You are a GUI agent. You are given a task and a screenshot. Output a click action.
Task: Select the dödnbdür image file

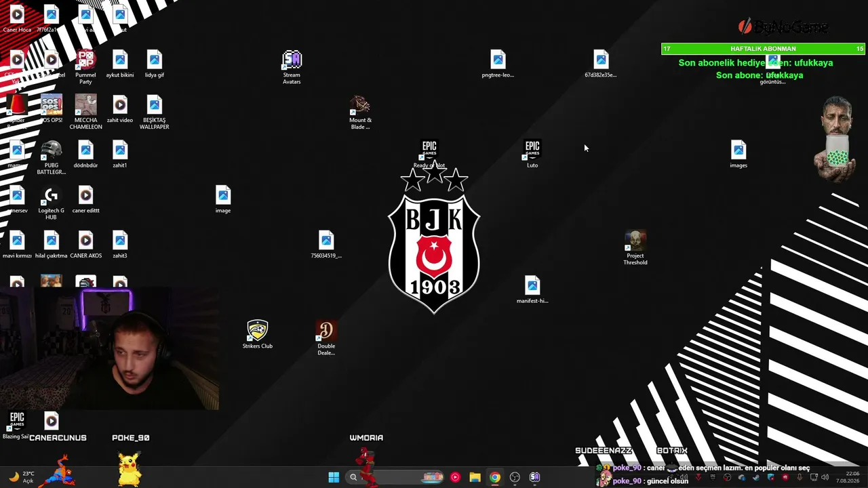pyautogui.click(x=85, y=155)
